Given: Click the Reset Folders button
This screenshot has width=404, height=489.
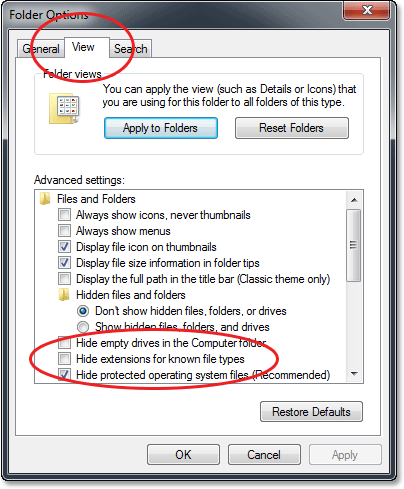Looking at the screenshot, I should pos(292,128).
